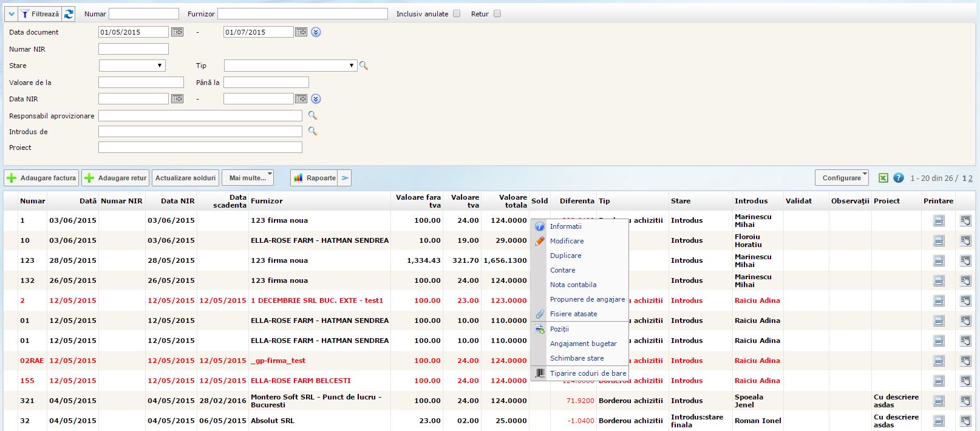Click search icon for Responsabil aprovizionare
Screen dimensions: 980x431
click(x=312, y=115)
